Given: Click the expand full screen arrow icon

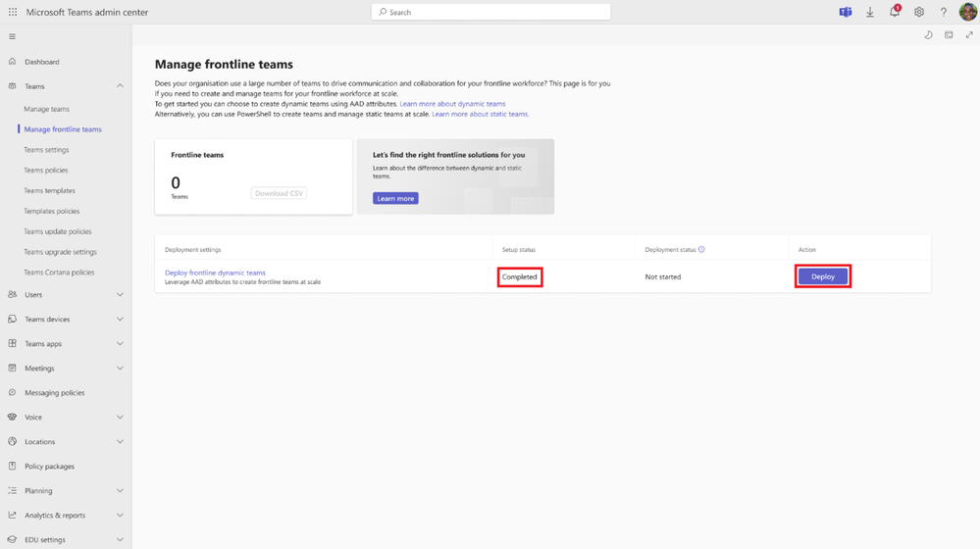Looking at the screenshot, I should (x=969, y=35).
